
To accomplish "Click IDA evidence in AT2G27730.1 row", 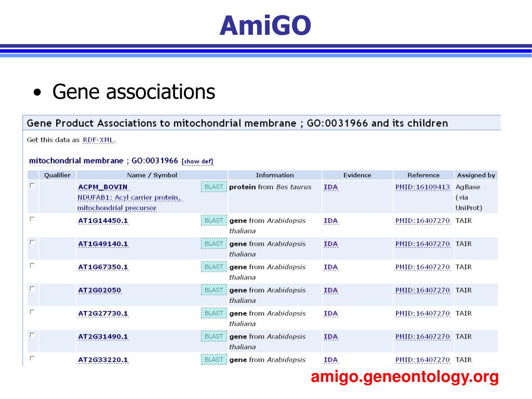I will 331,313.
